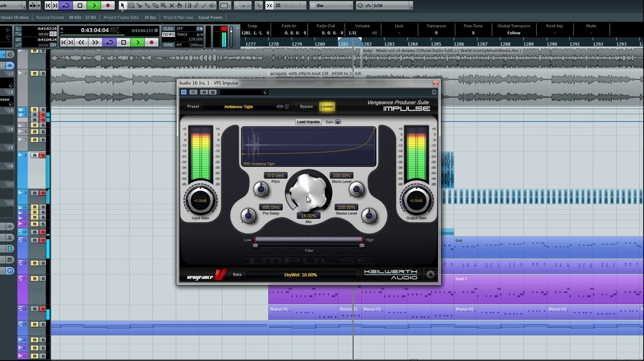Click the 495.0ms Pre Delay value field
Screen dimensions: 644x361
[271, 207]
